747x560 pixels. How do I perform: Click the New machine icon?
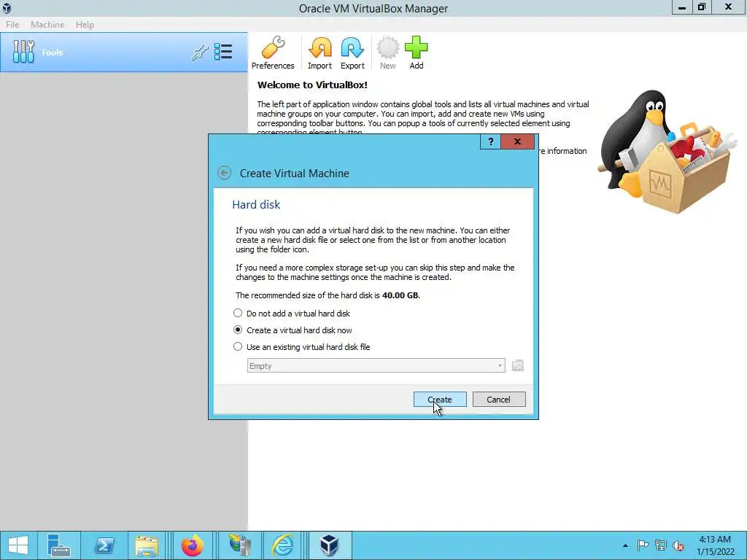pyautogui.click(x=388, y=52)
